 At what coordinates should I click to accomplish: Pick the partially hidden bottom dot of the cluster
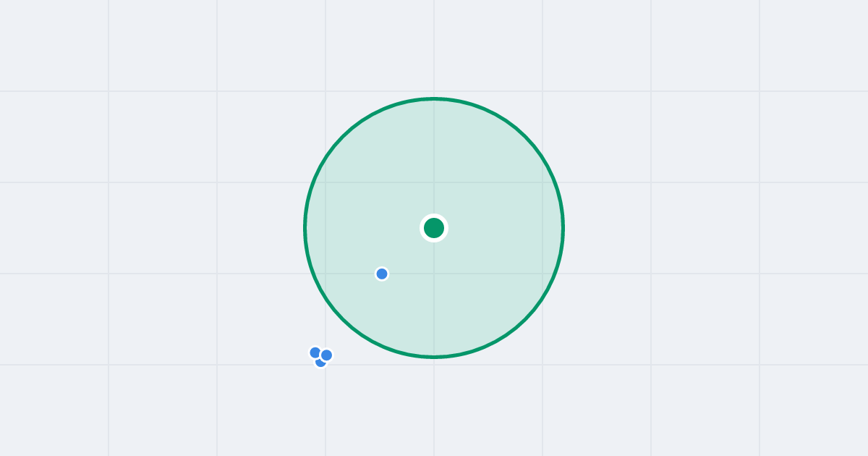320,363
